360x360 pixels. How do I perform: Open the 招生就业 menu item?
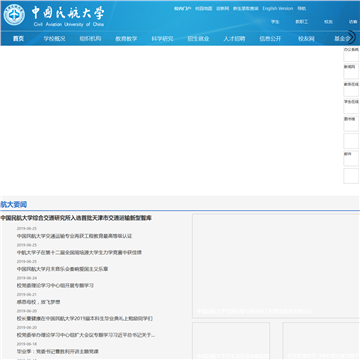tap(198, 39)
